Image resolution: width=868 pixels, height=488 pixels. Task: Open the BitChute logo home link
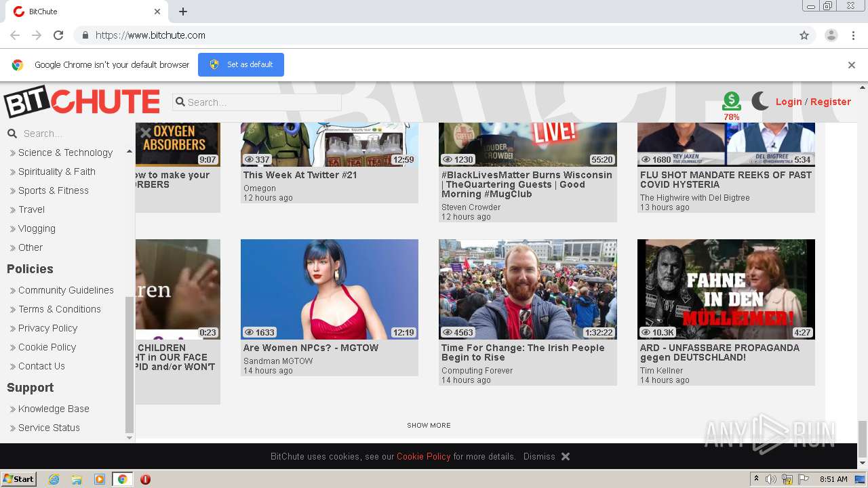coord(82,102)
